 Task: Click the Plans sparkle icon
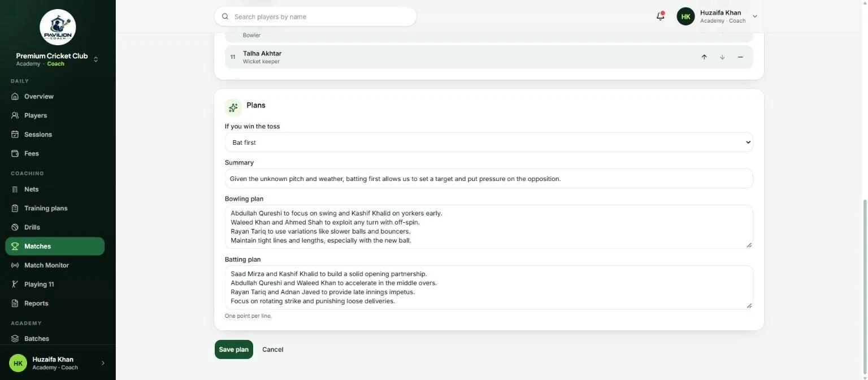click(233, 107)
